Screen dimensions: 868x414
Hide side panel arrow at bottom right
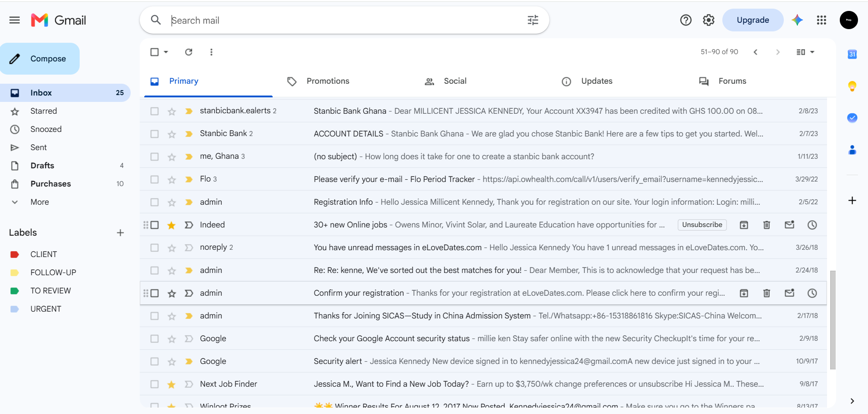[852, 401]
